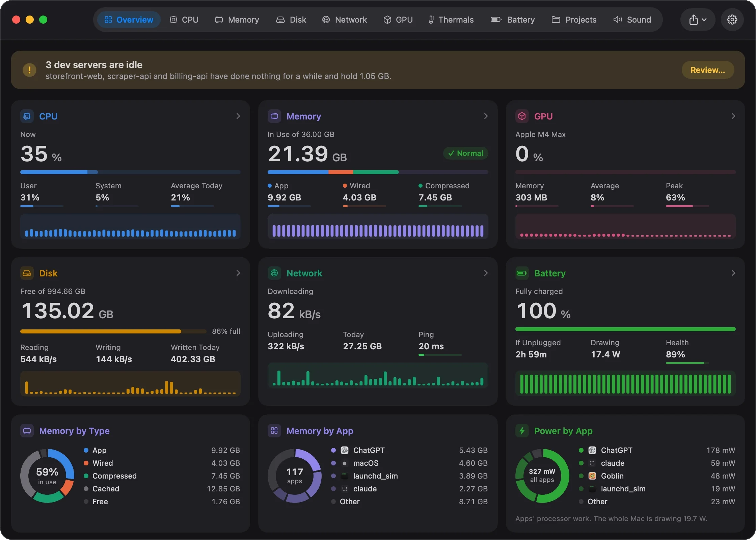Image resolution: width=756 pixels, height=540 pixels.
Task: Click the Ping 20 ms value
Action: click(x=431, y=346)
